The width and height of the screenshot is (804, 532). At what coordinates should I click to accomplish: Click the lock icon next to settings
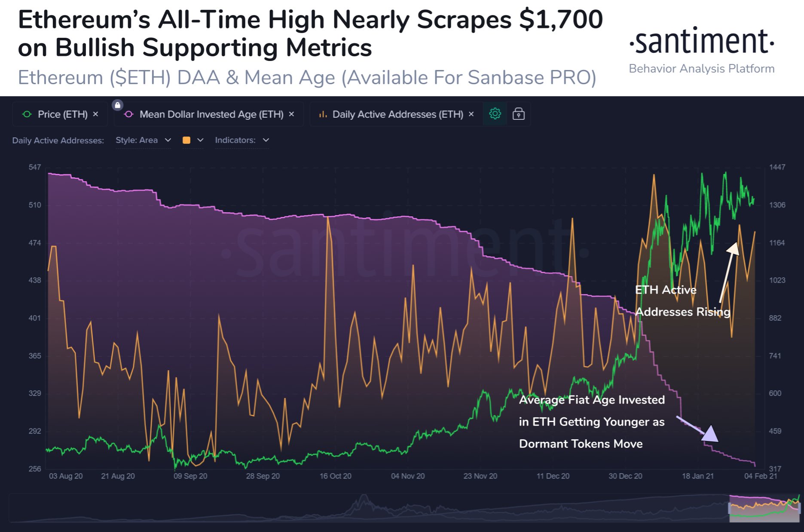pos(518,114)
